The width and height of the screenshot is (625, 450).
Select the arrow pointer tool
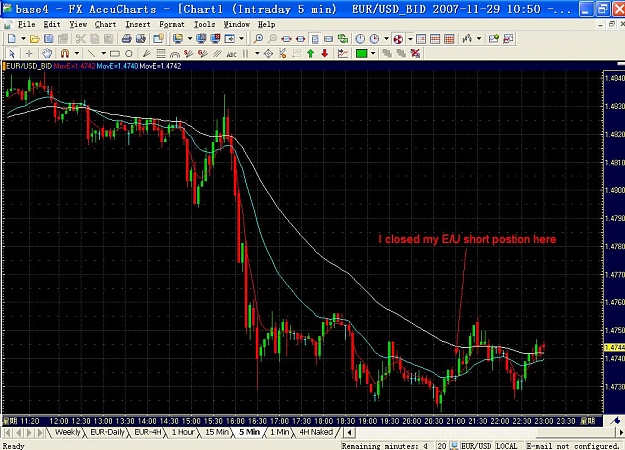(x=12, y=53)
